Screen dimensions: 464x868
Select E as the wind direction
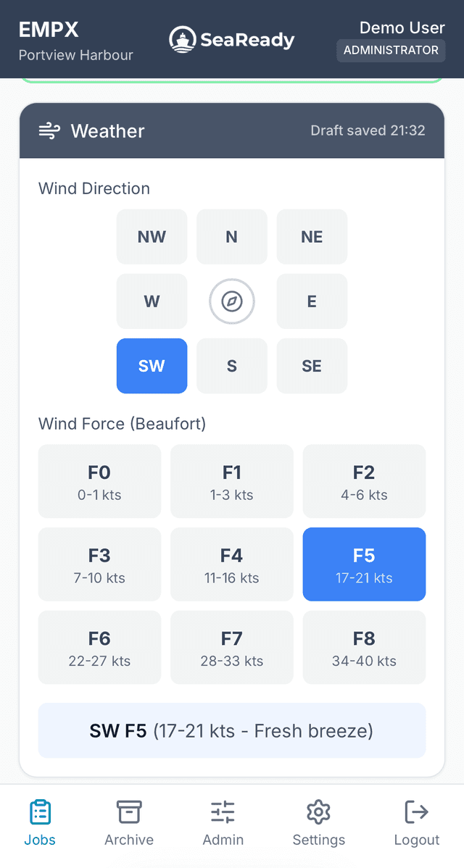[x=312, y=301]
